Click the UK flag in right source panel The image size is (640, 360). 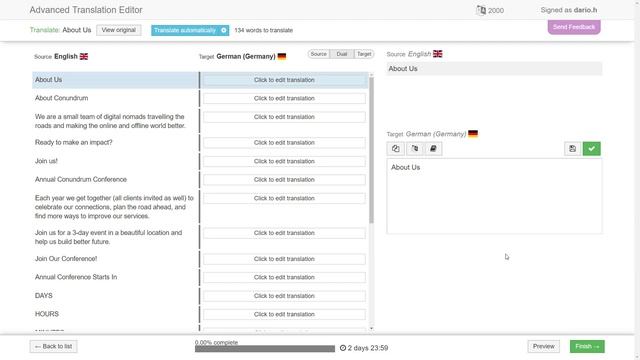coord(438,54)
